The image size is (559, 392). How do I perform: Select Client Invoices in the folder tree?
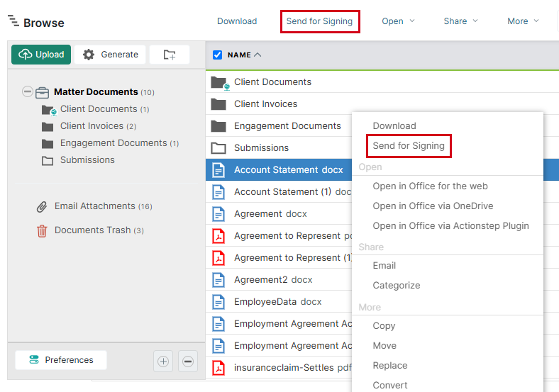pos(92,126)
